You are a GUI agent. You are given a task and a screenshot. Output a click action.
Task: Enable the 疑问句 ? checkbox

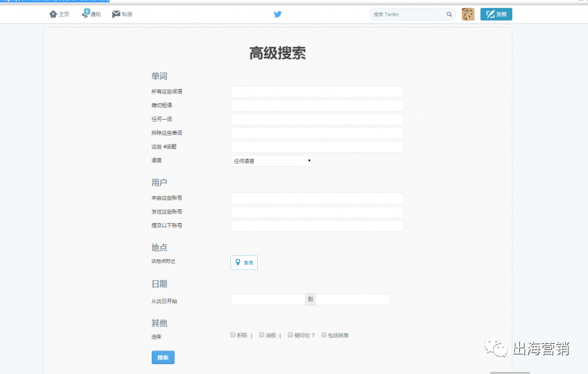pyautogui.click(x=290, y=335)
